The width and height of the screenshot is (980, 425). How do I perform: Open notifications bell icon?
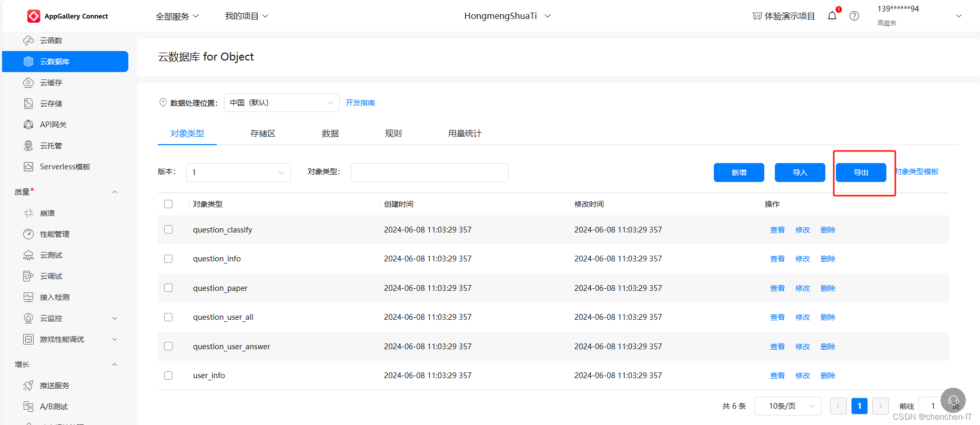coord(832,16)
